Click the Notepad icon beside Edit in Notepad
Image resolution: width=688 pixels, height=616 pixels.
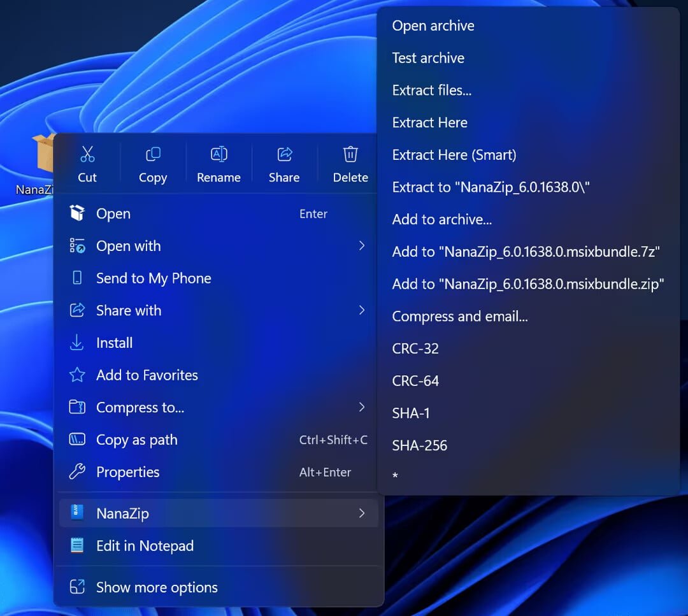[77, 545]
